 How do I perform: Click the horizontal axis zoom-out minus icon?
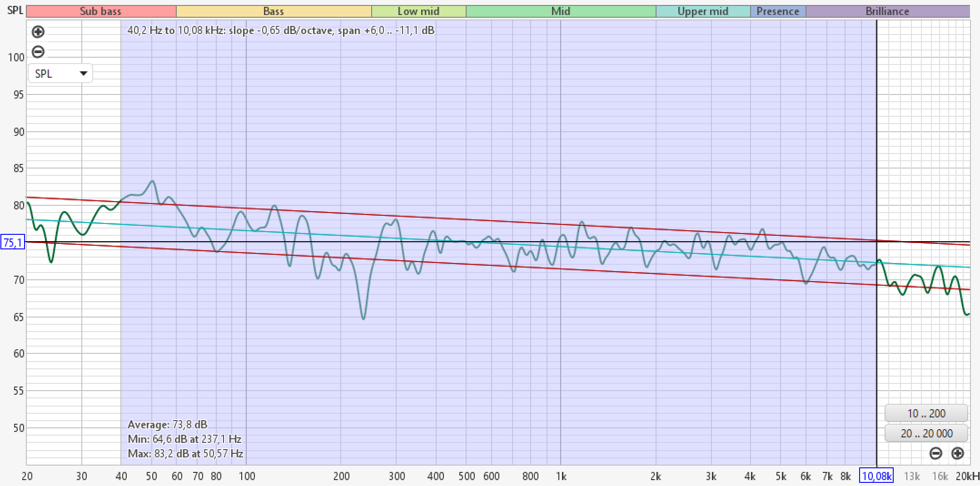click(x=936, y=453)
